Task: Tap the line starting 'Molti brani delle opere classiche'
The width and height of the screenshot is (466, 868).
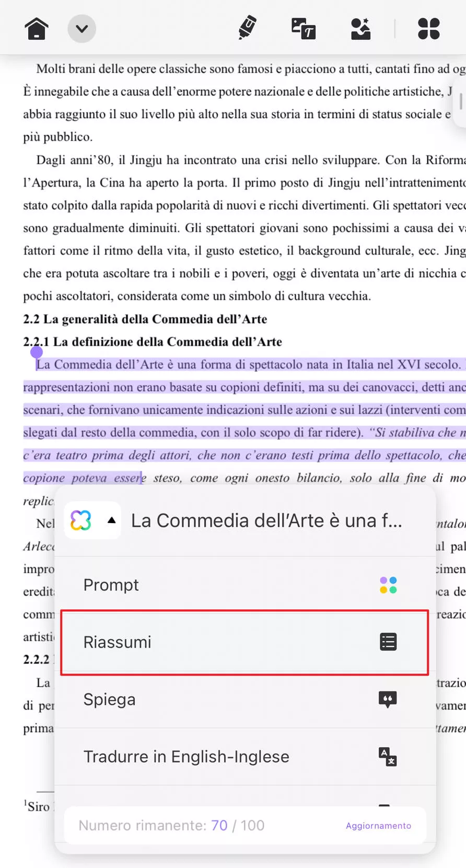Action: (251, 69)
